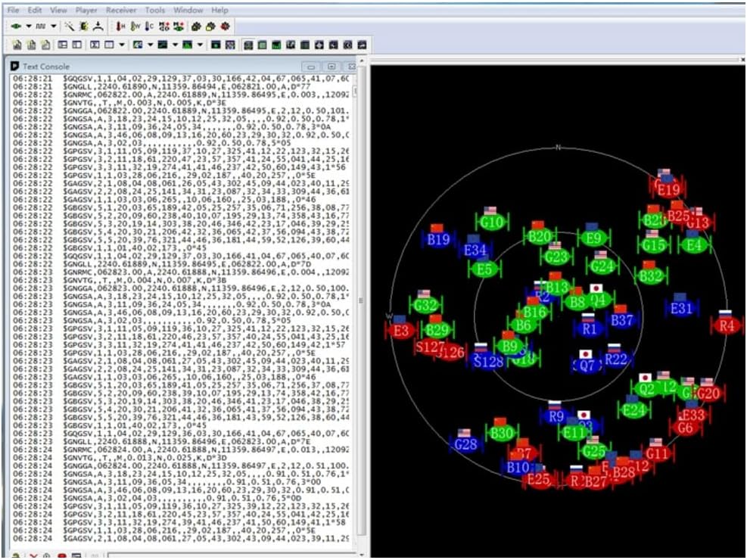Toggle the seventh docking window button
Screen dimensions: 747x560
pos(334,45)
